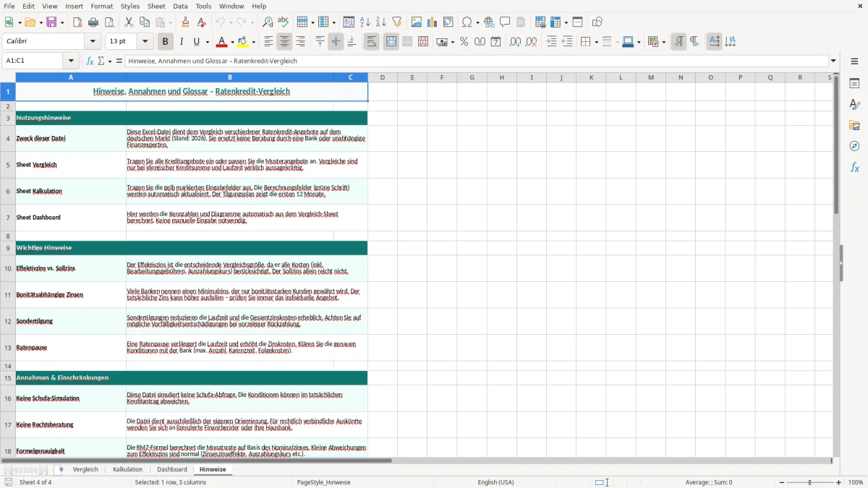Open the Font Size dropdown

pos(145,42)
